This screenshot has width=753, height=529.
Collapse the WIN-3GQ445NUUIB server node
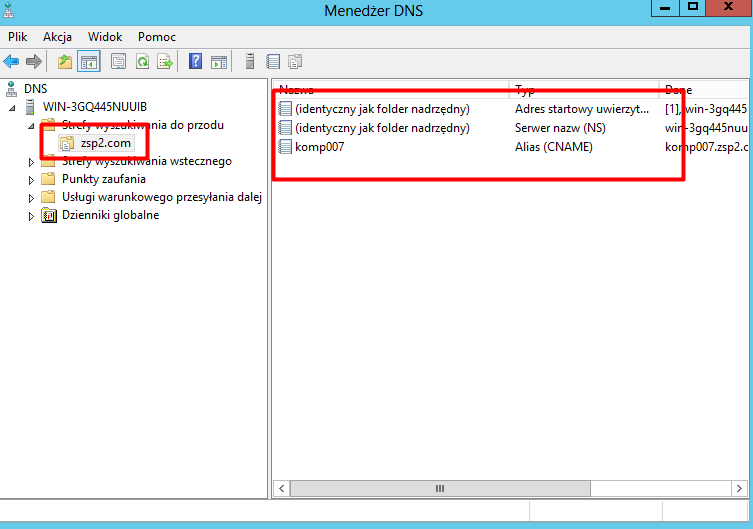click(12, 108)
